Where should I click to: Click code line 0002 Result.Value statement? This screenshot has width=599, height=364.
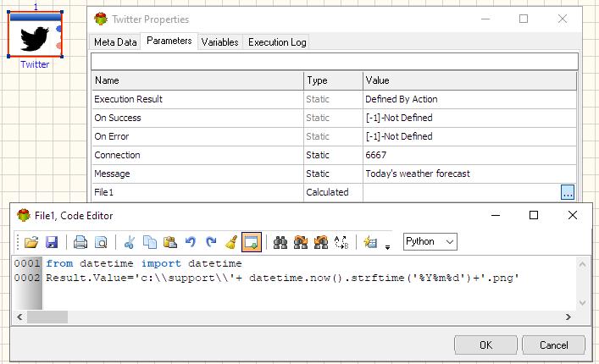pyautogui.click(x=282, y=278)
